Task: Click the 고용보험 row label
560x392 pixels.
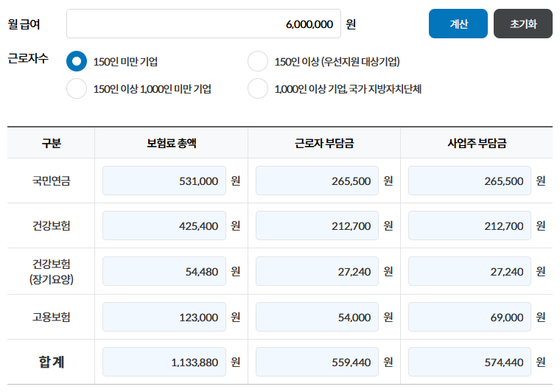Action: pyautogui.click(x=52, y=317)
